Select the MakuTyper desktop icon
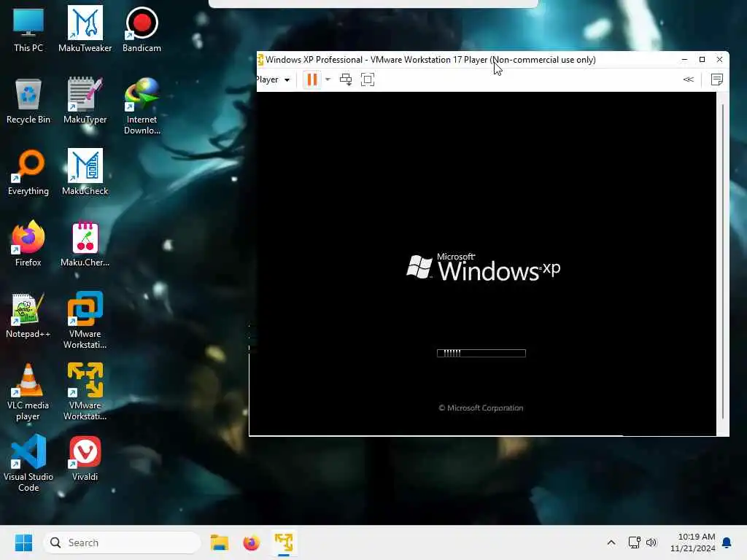Viewport: 747px width, 560px height. 85,101
